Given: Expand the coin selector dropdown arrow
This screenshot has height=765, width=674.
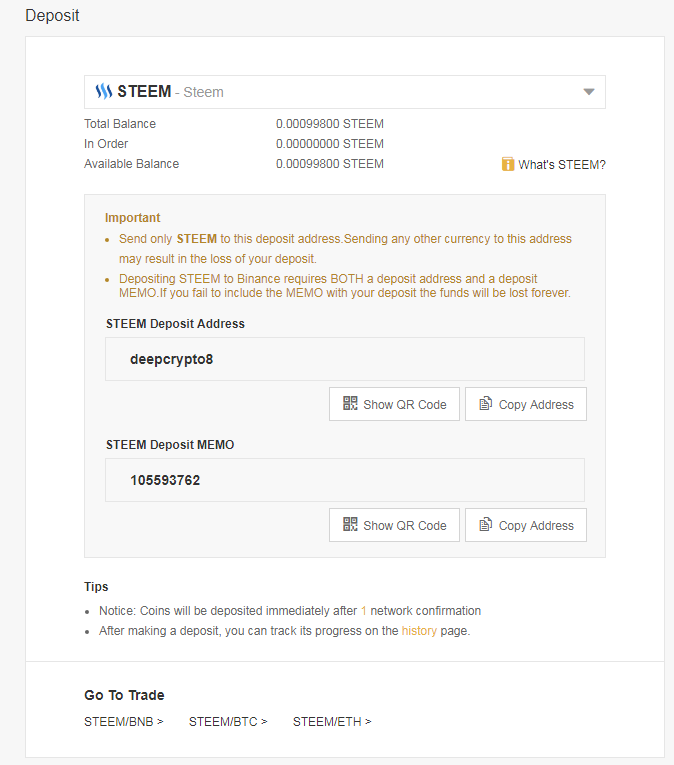Looking at the screenshot, I should pyautogui.click(x=589, y=92).
